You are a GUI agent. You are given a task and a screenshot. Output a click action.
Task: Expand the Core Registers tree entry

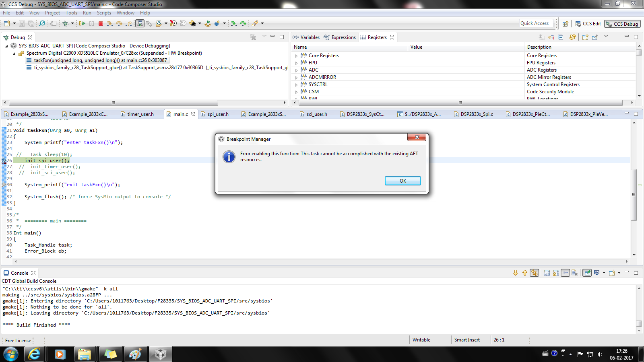[297, 56]
